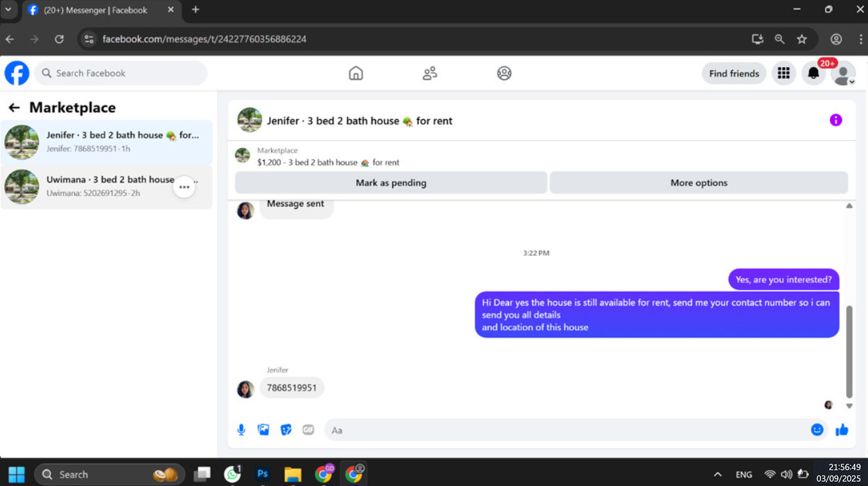
Task: Click the install app icon in address bar
Action: pos(757,39)
